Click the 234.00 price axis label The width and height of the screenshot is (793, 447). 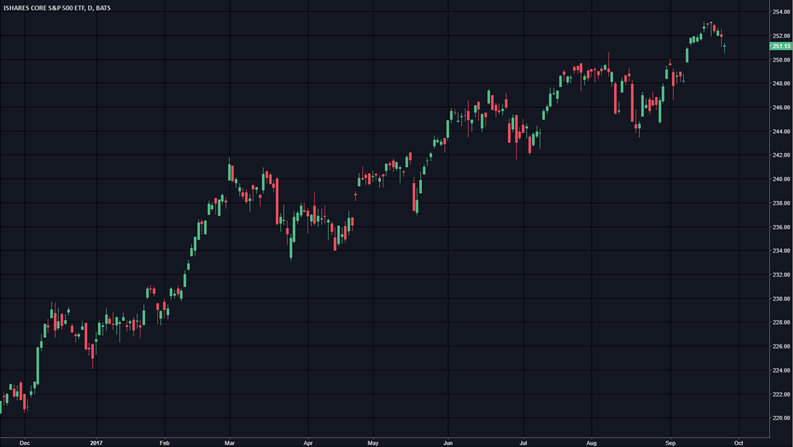(781, 251)
